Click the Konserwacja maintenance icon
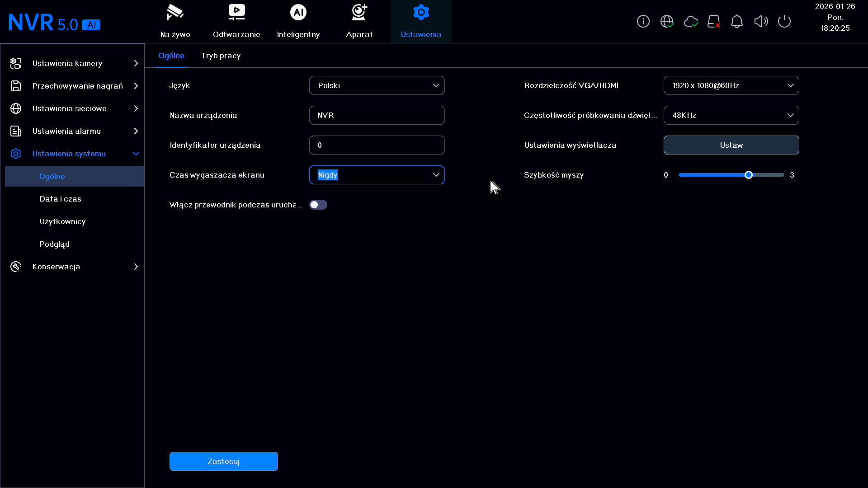This screenshot has height=488, width=868. coord(16,267)
